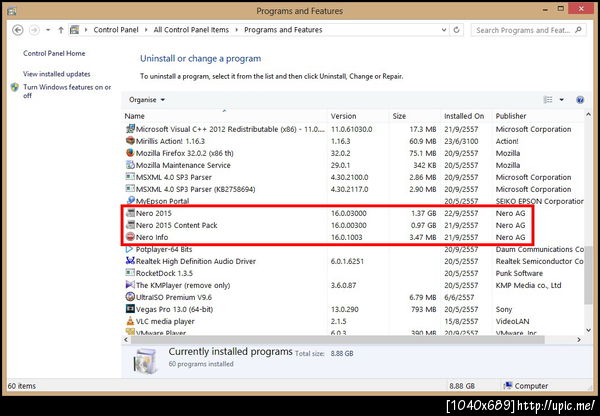
Task: Click vertical scrollbar up arrow
Action: 589,115
